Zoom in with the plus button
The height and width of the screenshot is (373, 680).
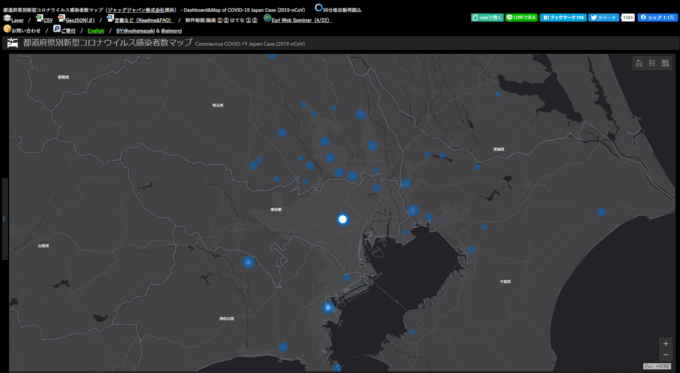point(666,344)
